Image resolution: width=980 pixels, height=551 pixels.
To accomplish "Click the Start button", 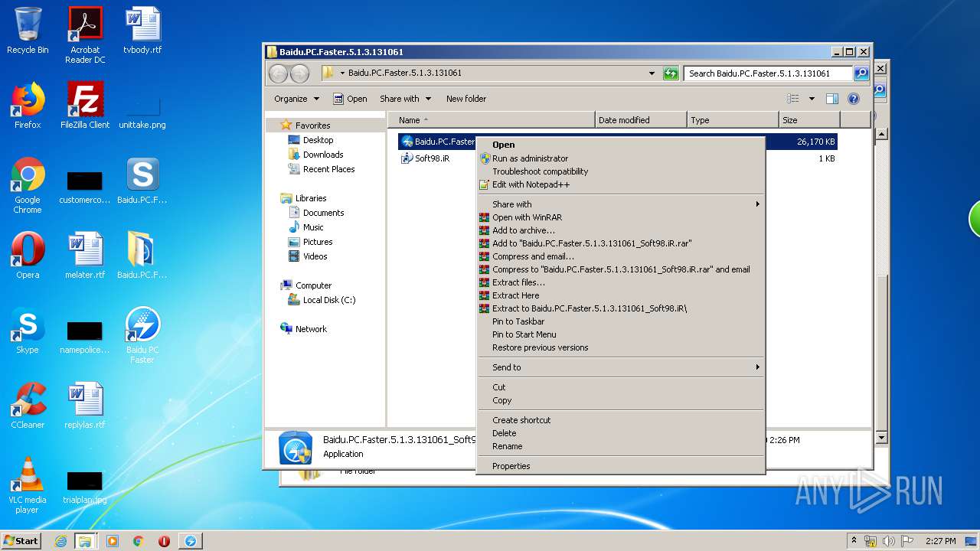I will (21, 541).
